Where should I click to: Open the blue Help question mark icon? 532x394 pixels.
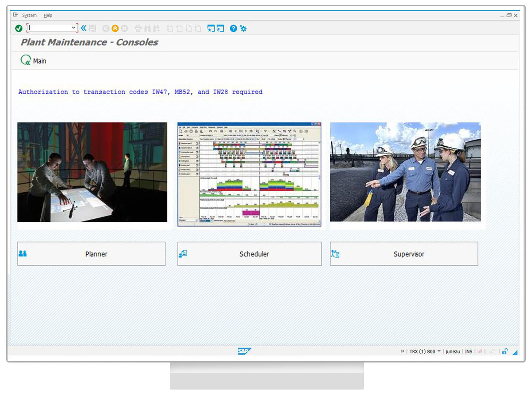click(x=233, y=28)
